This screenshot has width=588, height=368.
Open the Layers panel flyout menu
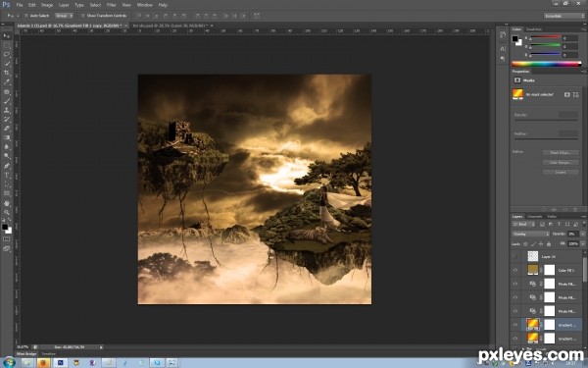(583, 216)
